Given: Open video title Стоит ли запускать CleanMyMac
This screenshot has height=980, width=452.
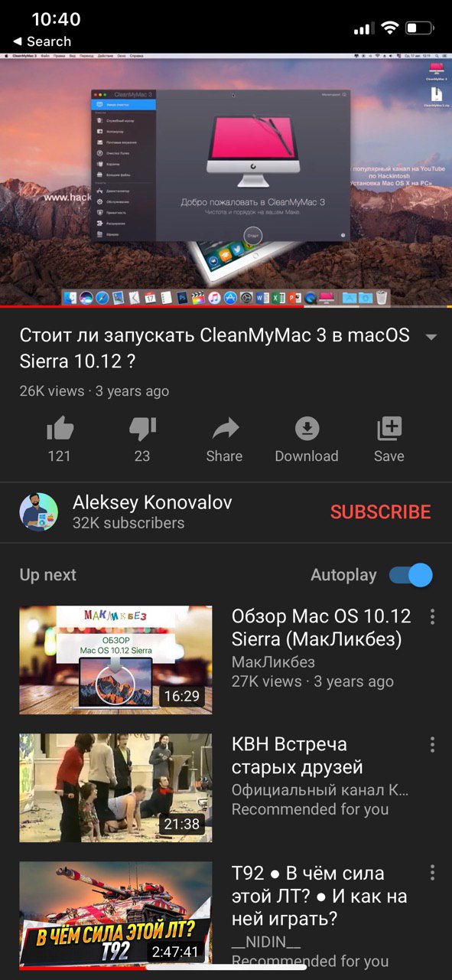Looking at the screenshot, I should click(x=214, y=348).
